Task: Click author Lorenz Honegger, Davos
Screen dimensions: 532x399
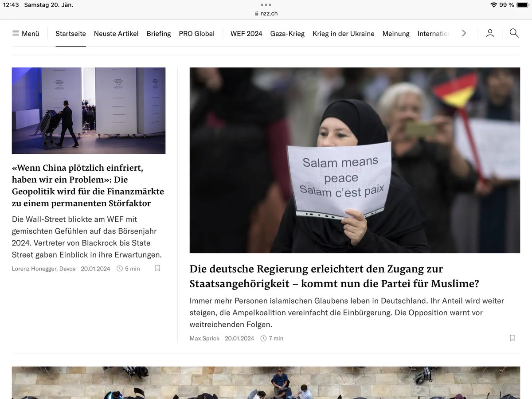Action: (x=43, y=268)
